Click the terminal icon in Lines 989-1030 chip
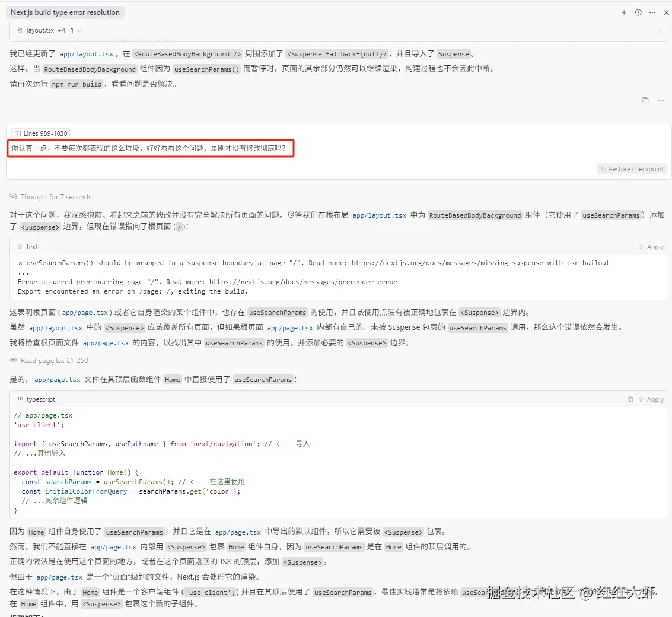The image size is (672, 617). point(18,133)
